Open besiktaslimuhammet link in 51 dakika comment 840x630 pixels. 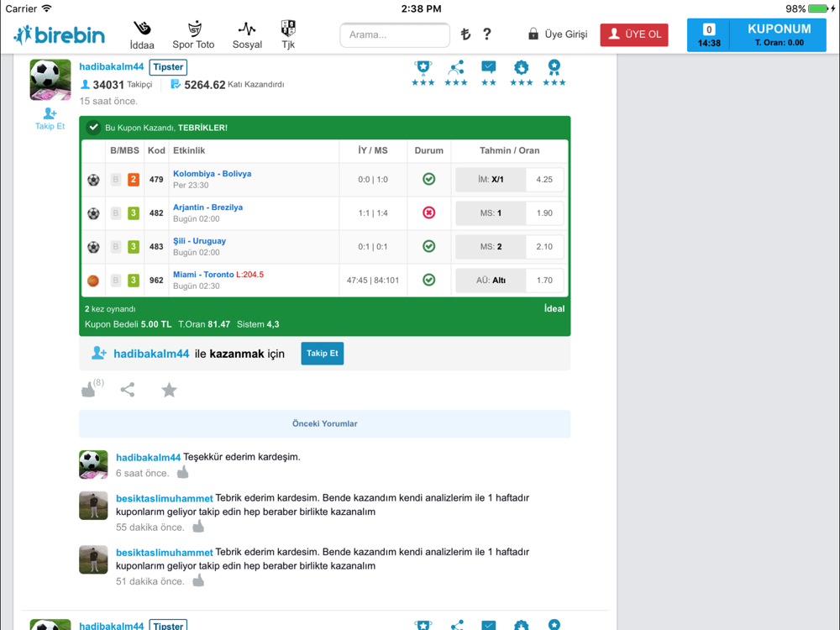point(165,553)
